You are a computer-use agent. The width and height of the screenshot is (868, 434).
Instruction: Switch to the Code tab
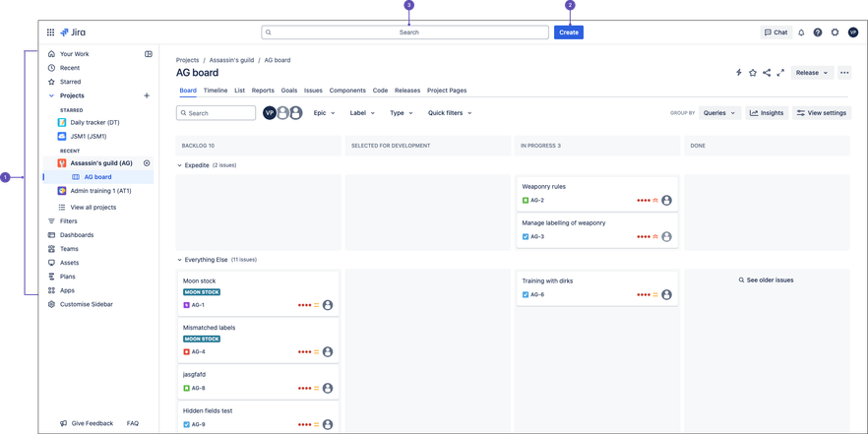click(380, 91)
